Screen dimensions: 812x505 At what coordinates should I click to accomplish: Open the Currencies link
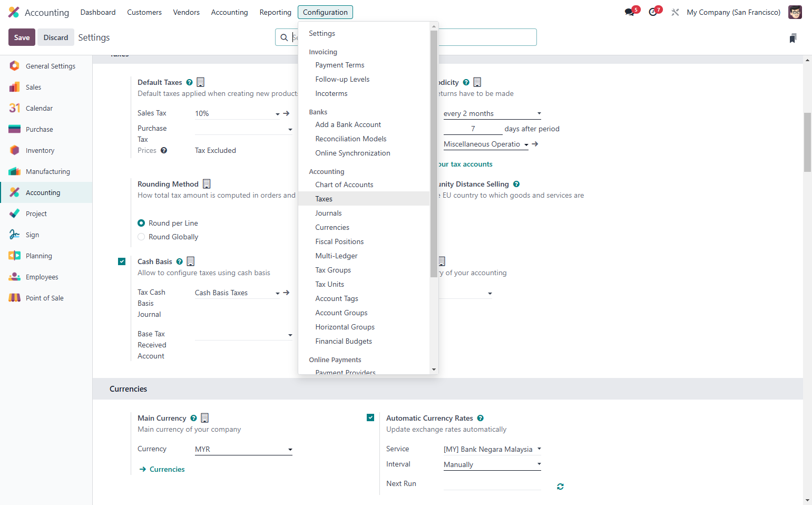tap(162, 469)
